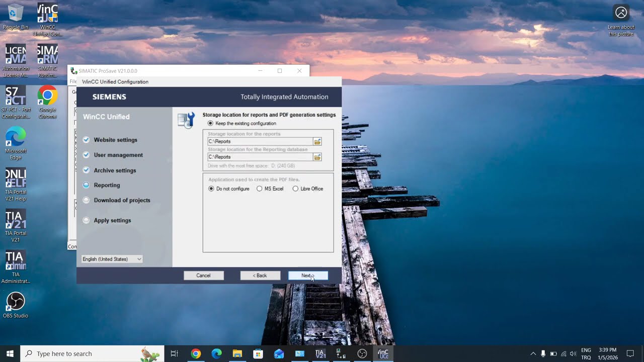Open File Explorer from taskbar

237,353
